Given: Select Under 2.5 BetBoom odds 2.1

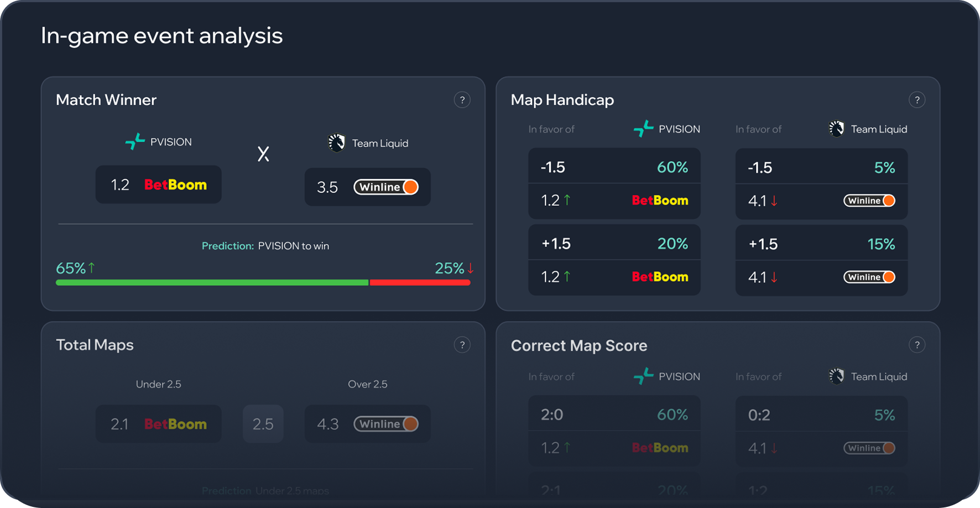Looking at the screenshot, I should pyautogui.click(x=159, y=424).
